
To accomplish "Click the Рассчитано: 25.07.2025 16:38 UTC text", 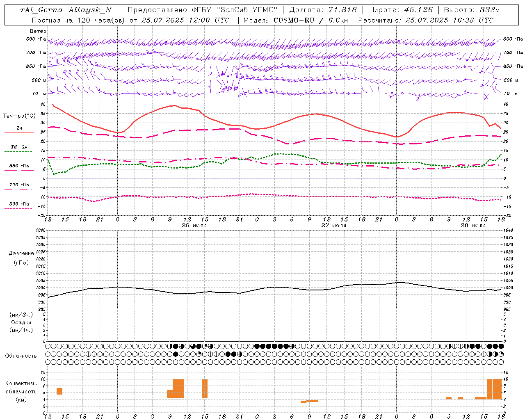I will click(x=426, y=20).
